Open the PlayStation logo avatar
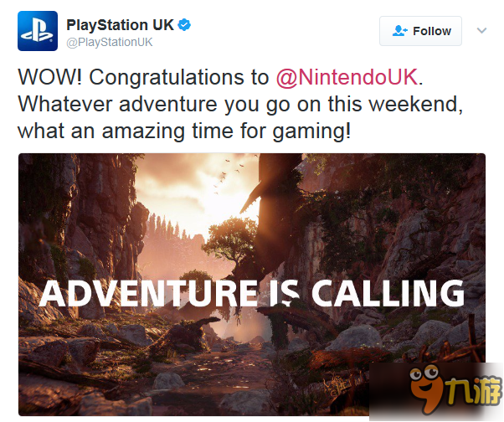 38,31
